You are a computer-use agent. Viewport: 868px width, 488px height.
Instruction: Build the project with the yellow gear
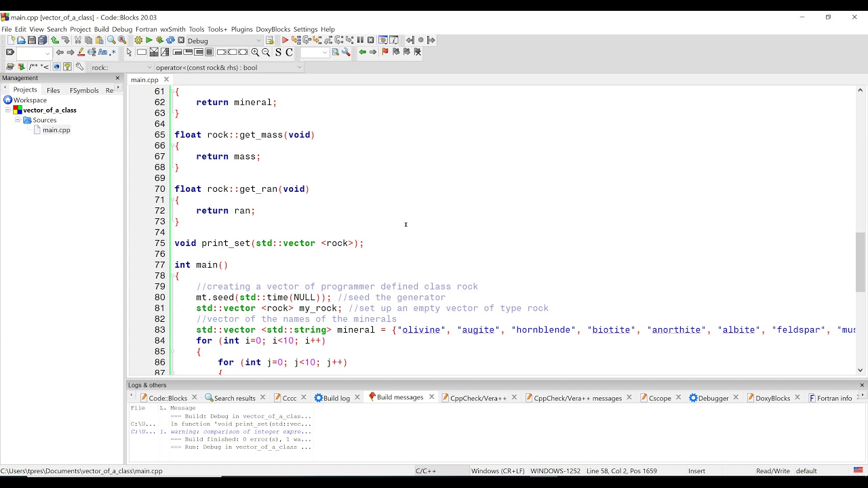point(138,40)
